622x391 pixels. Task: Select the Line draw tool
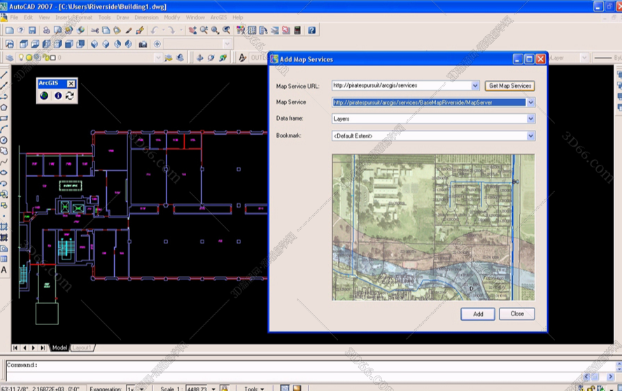pos(4,75)
